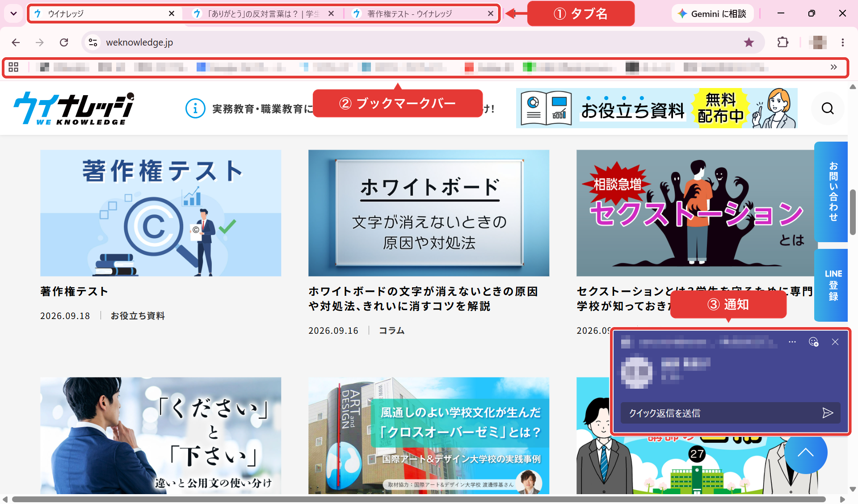Open the extensions puzzle icon
The height and width of the screenshot is (504, 858).
(783, 42)
